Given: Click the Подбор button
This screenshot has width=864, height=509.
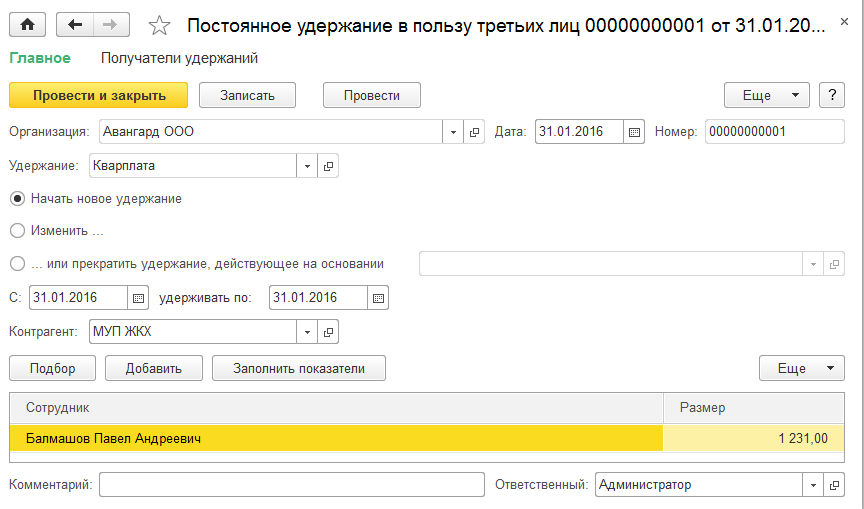Looking at the screenshot, I should coord(52,368).
